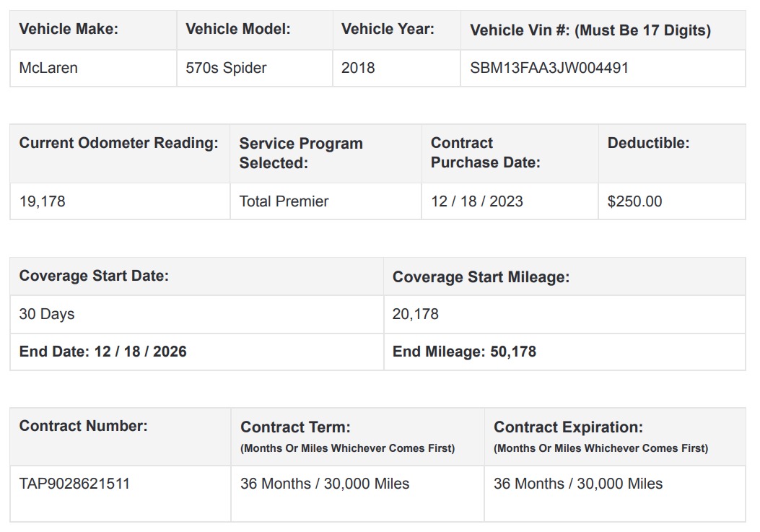This screenshot has height=532, width=760.
Task: Click the Vehicle Make header cell
Action: coord(69,30)
